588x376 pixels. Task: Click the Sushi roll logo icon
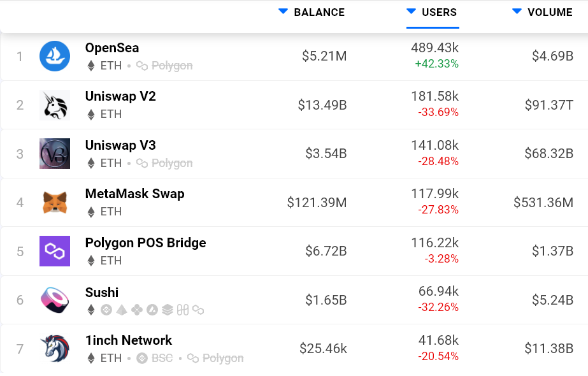[55, 300]
